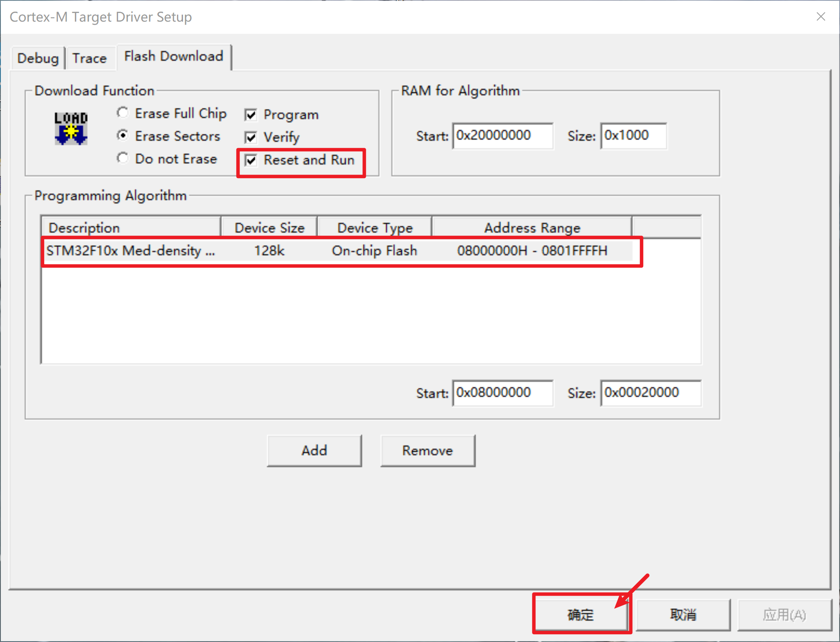Select Erase Sectors radio button
Screen dimensions: 840x642
click(123, 136)
